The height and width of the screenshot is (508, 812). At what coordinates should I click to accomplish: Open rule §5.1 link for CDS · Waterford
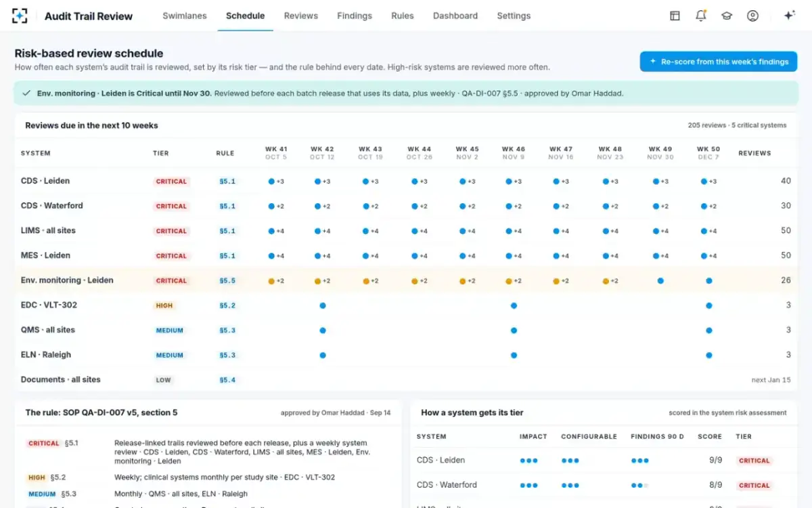227,206
